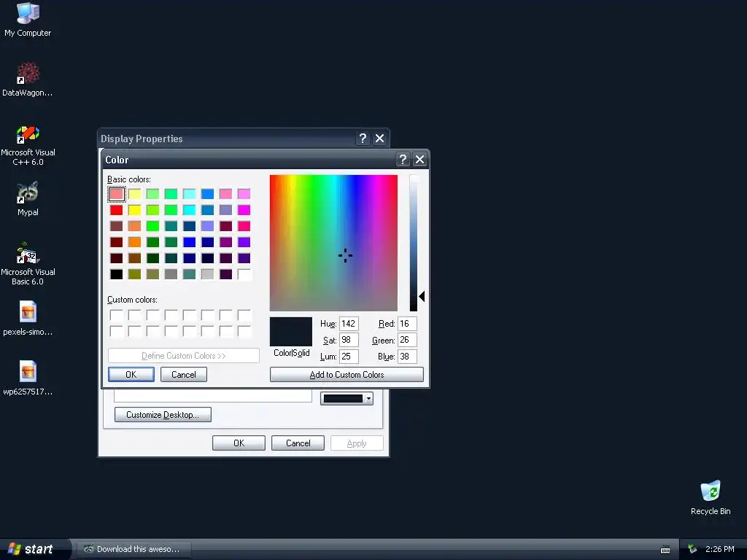Click the taskbar clock showing 2:26 PM

[x=719, y=549]
